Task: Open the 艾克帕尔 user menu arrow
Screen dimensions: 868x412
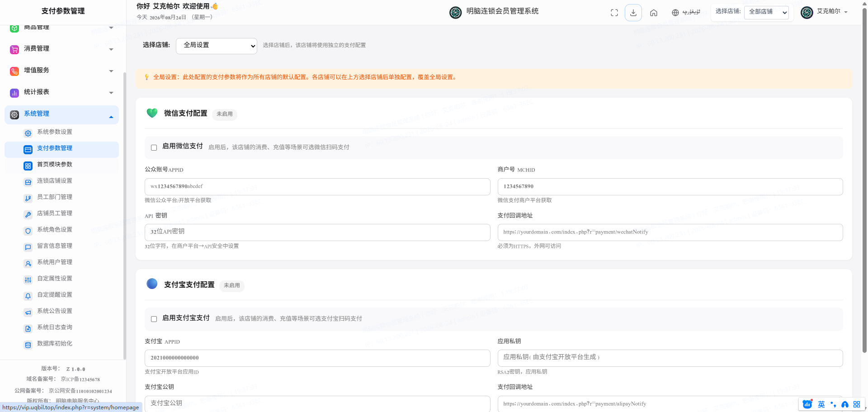Action: [846, 12]
